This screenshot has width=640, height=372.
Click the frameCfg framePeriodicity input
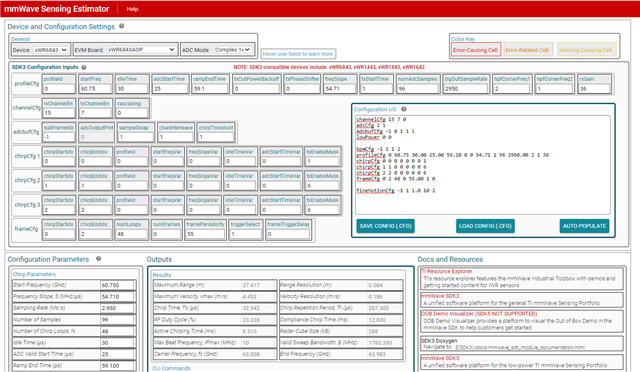(205, 234)
